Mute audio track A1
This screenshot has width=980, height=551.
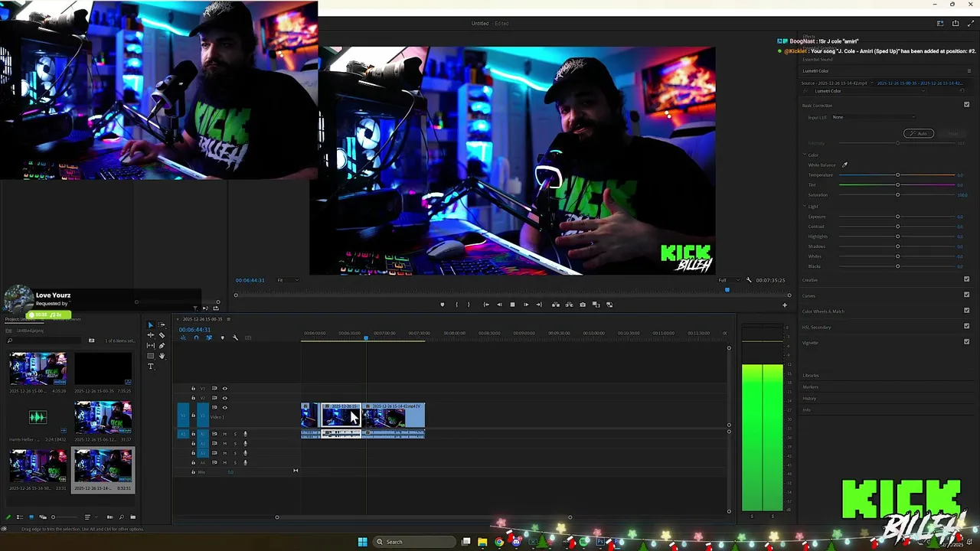(224, 434)
